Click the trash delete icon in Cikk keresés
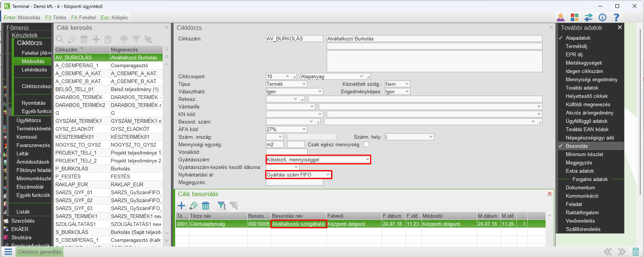644x257 pixels. pos(84,39)
